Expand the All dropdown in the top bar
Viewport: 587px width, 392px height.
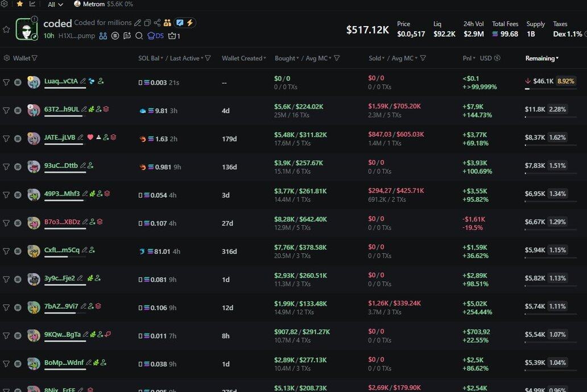(55, 4)
